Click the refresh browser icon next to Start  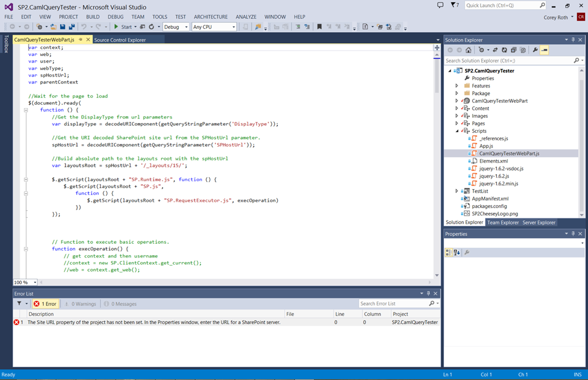coord(152,26)
